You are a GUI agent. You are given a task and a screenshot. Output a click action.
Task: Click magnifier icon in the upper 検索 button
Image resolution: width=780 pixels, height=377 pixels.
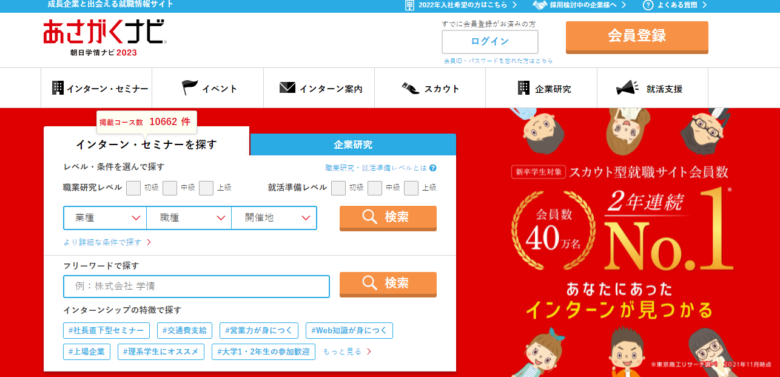click(370, 217)
